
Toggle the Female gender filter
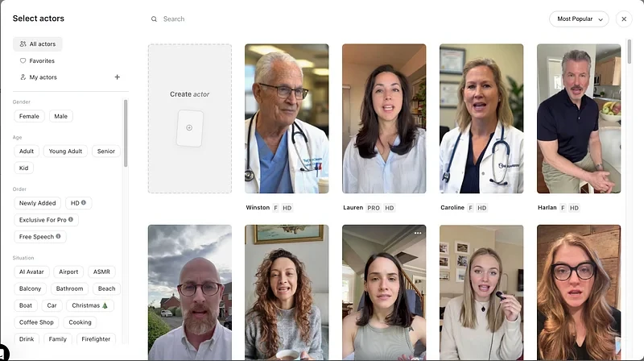point(29,116)
